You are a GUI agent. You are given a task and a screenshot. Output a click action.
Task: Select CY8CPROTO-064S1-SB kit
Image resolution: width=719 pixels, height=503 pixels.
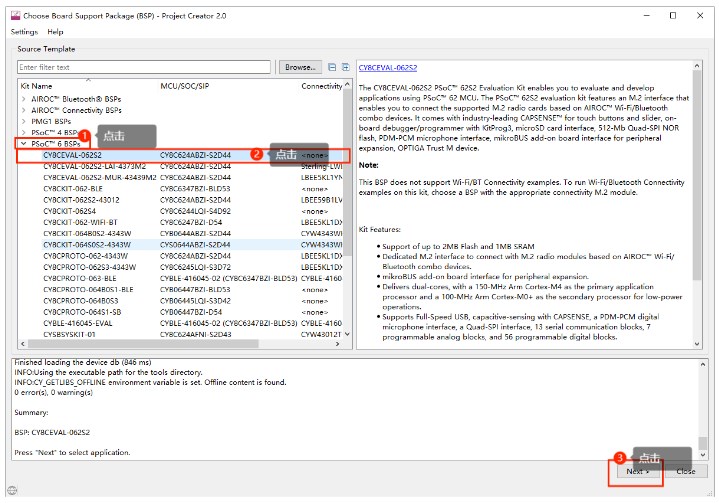click(82, 312)
